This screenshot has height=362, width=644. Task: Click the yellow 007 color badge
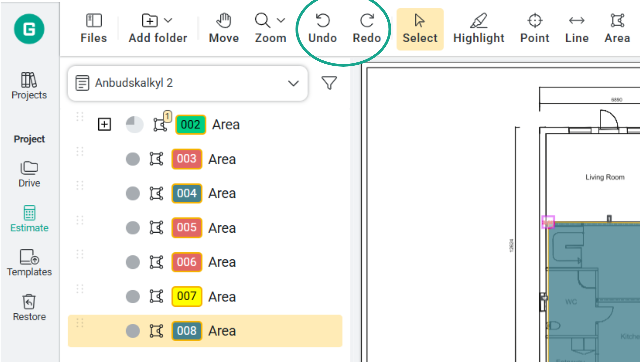click(x=187, y=296)
